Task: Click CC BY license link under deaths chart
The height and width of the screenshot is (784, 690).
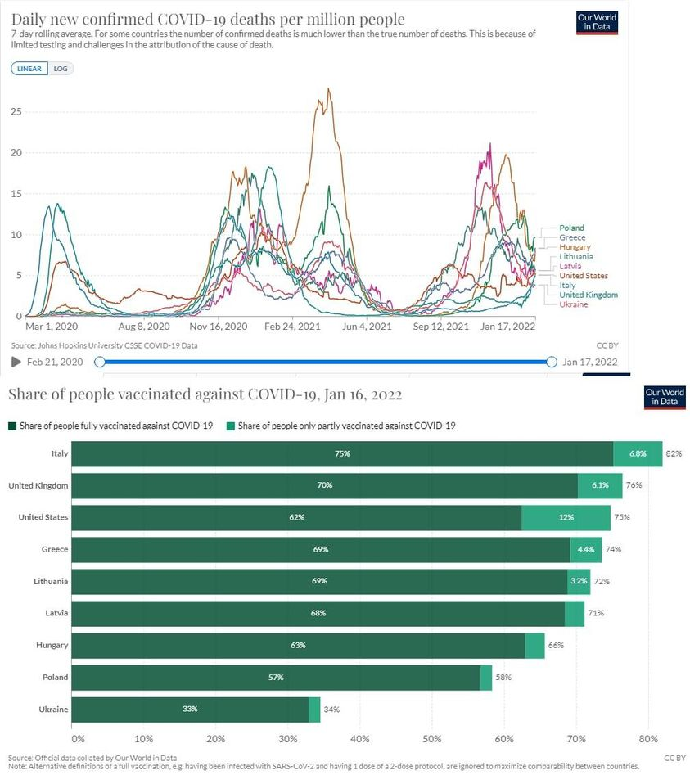Action: [607, 345]
